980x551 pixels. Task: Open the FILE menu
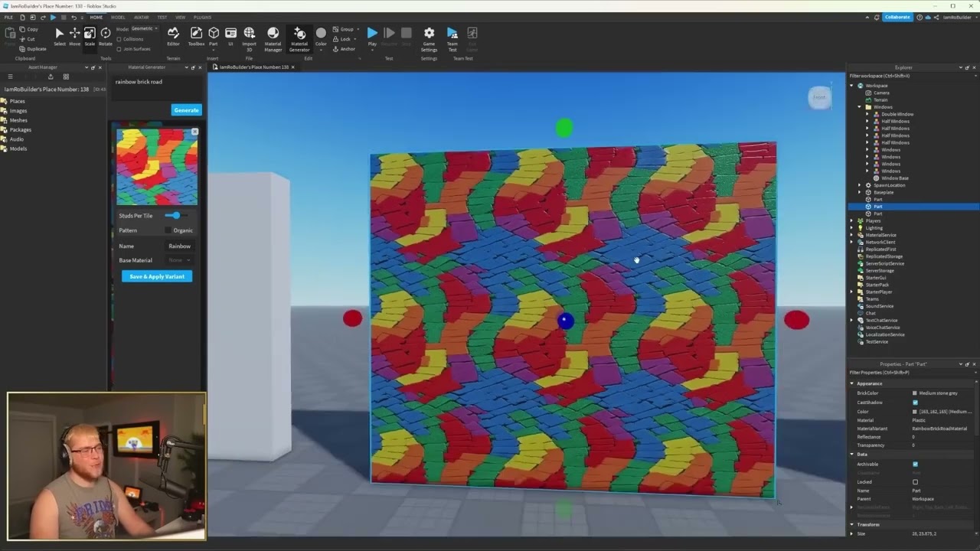coord(8,17)
